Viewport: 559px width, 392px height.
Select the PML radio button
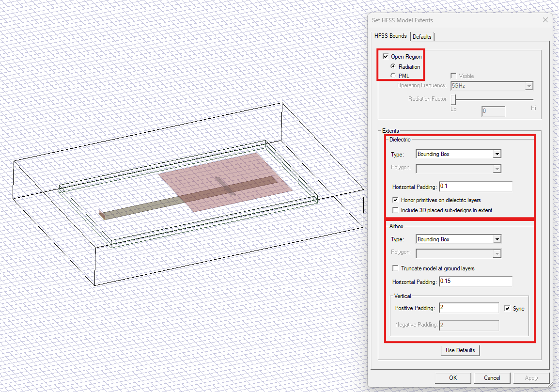point(393,75)
